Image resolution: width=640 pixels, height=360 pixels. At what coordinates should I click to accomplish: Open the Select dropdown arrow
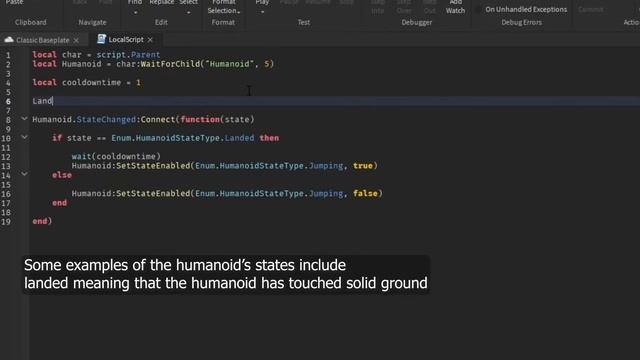click(189, 12)
